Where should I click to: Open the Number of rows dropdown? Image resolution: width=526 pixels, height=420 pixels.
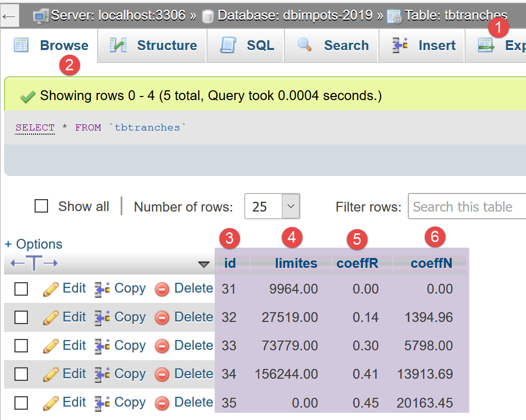tap(272, 207)
